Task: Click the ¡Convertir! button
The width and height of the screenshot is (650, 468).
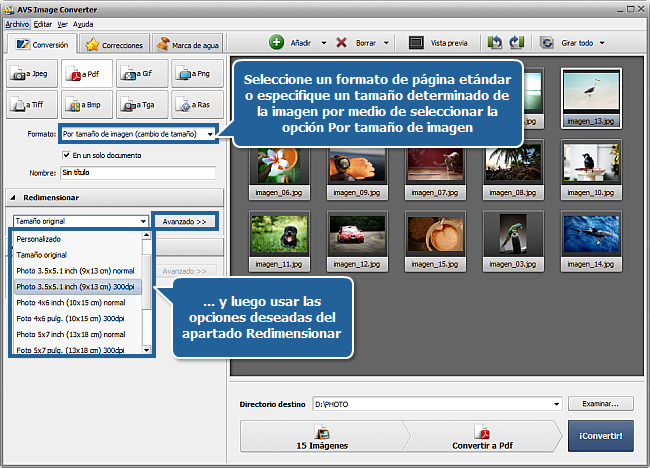Action: click(601, 436)
